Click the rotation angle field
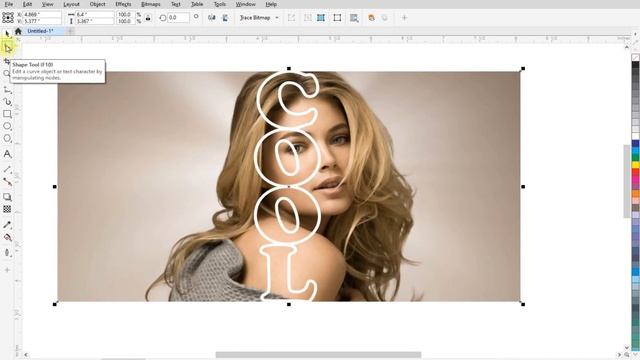Image resolution: width=640 pixels, height=360 pixels. pyautogui.click(x=178, y=18)
